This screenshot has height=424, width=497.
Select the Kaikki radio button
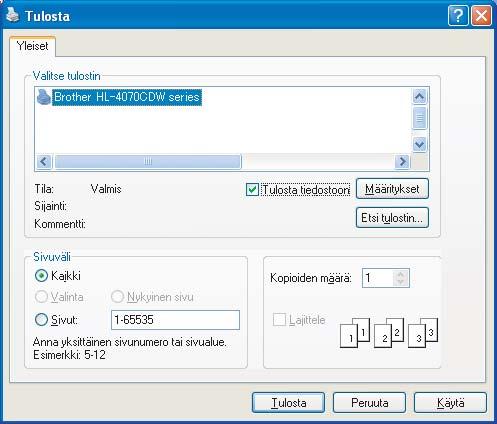point(41,276)
